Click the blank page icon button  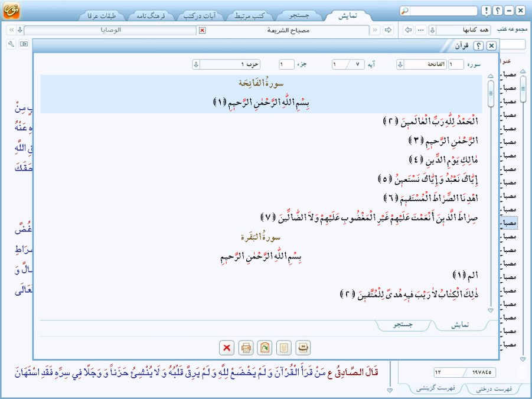284,348
